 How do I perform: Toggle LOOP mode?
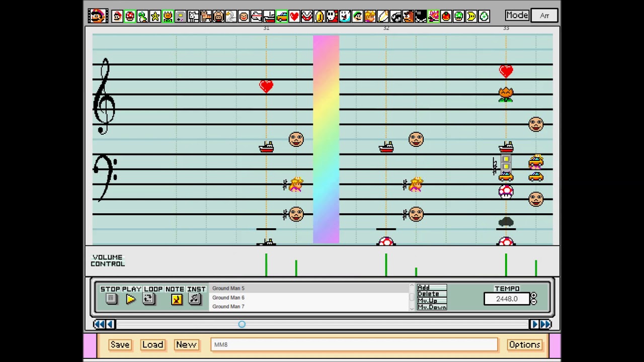point(148,299)
